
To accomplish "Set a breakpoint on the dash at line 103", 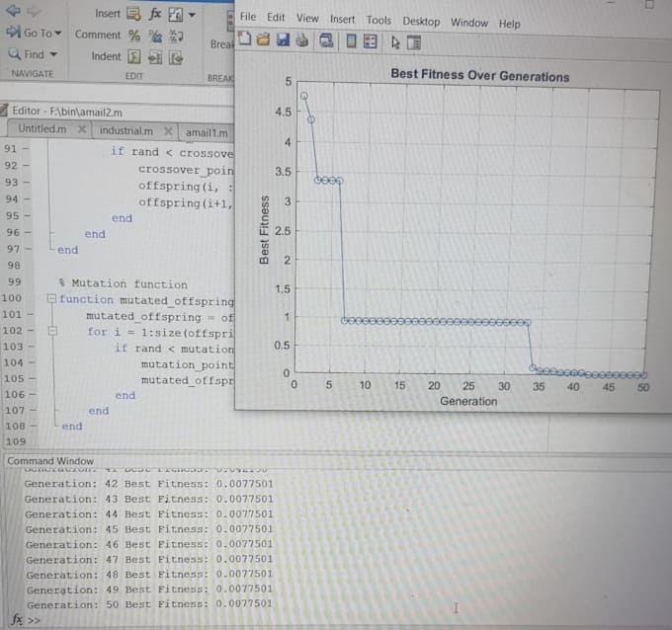I will pyautogui.click(x=31, y=346).
